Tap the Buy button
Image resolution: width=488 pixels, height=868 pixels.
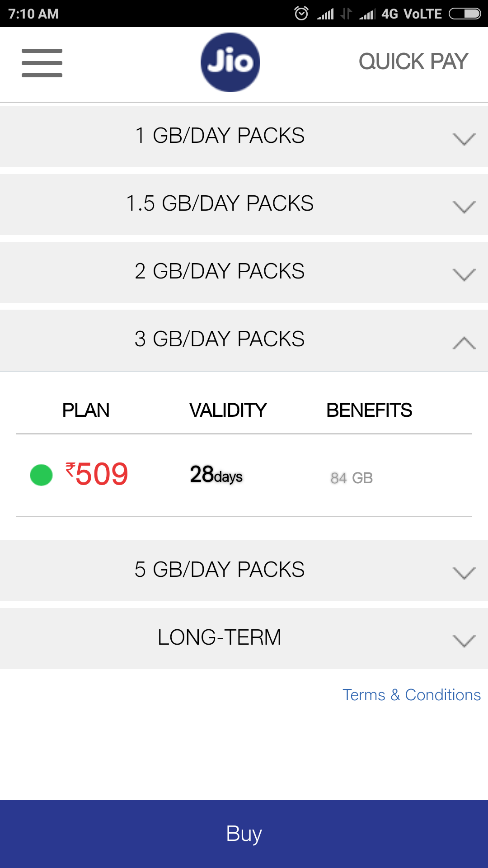pos(244,834)
